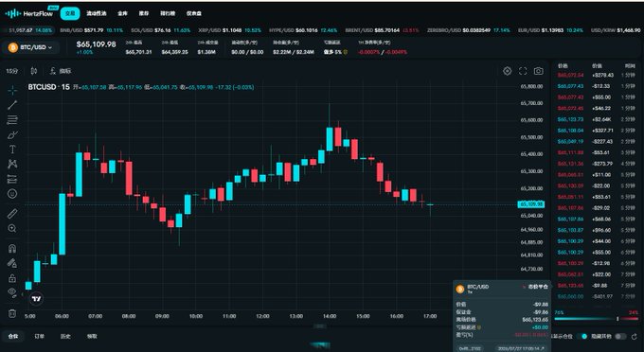
Task: Click the trade row with +$327.71
Action: (x=597, y=131)
